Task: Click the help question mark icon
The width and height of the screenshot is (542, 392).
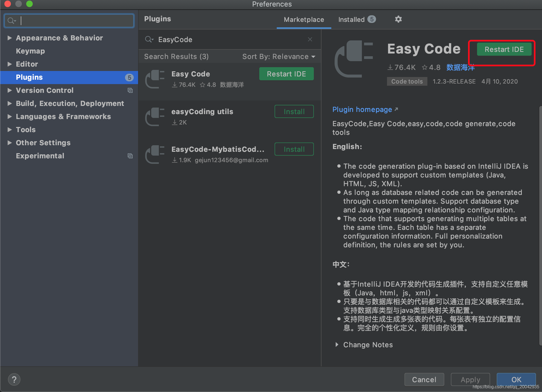Action: tap(14, 379)
